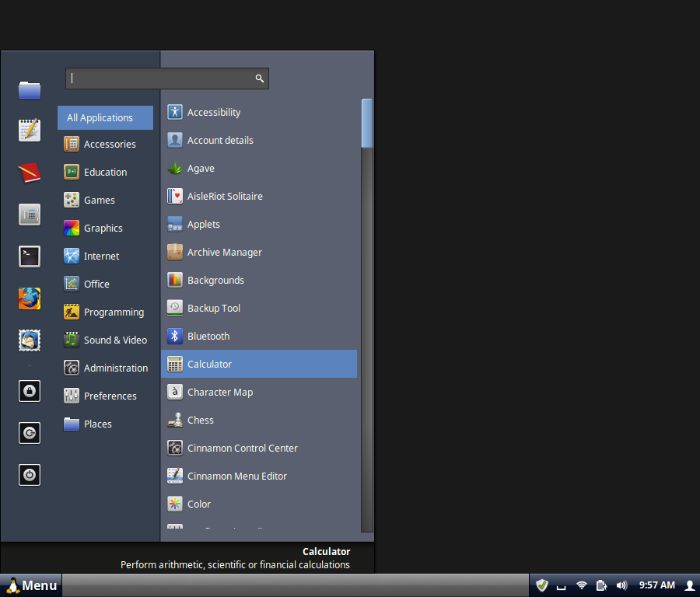Open the Terminal favorite icon
The height and width of the screenshot is (597, 700).
pyautogui.click(x=30, y=257)
